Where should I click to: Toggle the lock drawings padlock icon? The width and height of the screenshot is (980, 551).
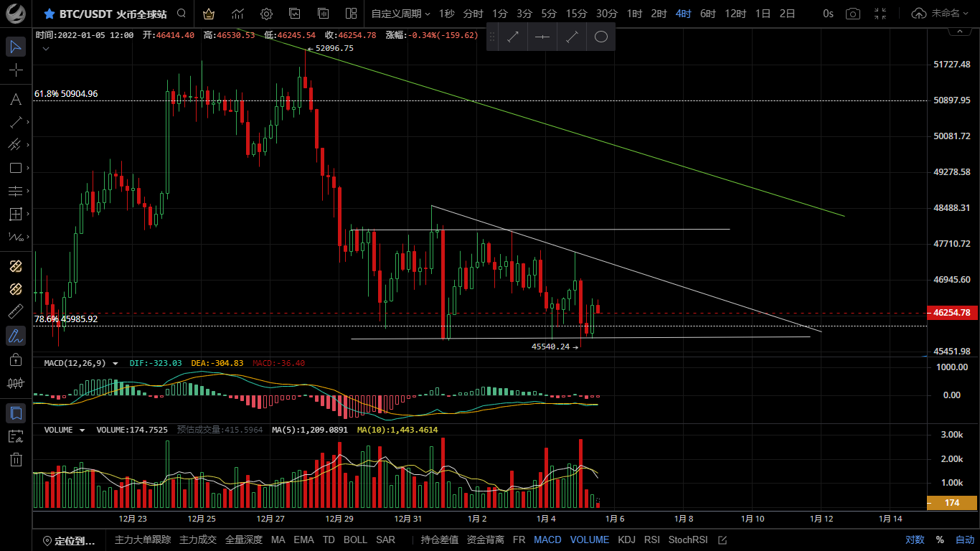pos(16,359)
